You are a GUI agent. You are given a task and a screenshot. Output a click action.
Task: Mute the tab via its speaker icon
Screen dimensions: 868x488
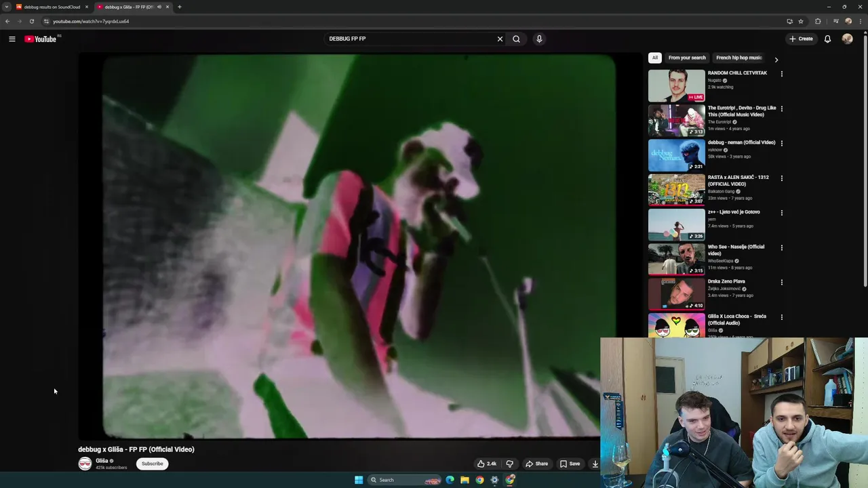click(159, 7)
